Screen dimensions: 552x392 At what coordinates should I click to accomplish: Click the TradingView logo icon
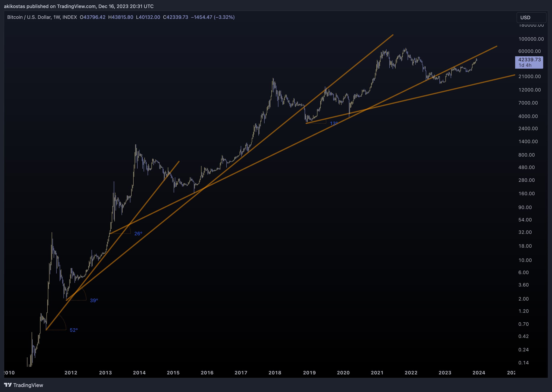point(8,385)
